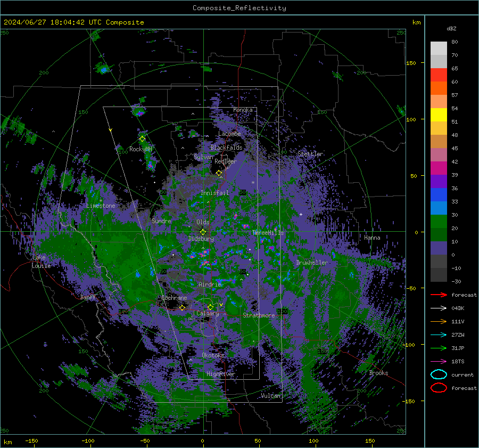Pick the yellow swatch between 54 and 51 dBZ
Image resolution: width=479 pixels, height=448 pixels.
click(439, 115)
